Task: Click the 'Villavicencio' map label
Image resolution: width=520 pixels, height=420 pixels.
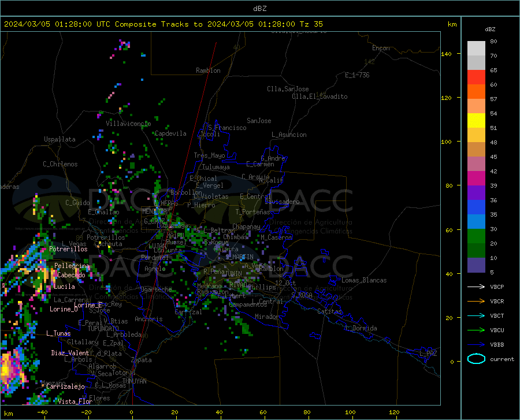Action: coord(128,124)
